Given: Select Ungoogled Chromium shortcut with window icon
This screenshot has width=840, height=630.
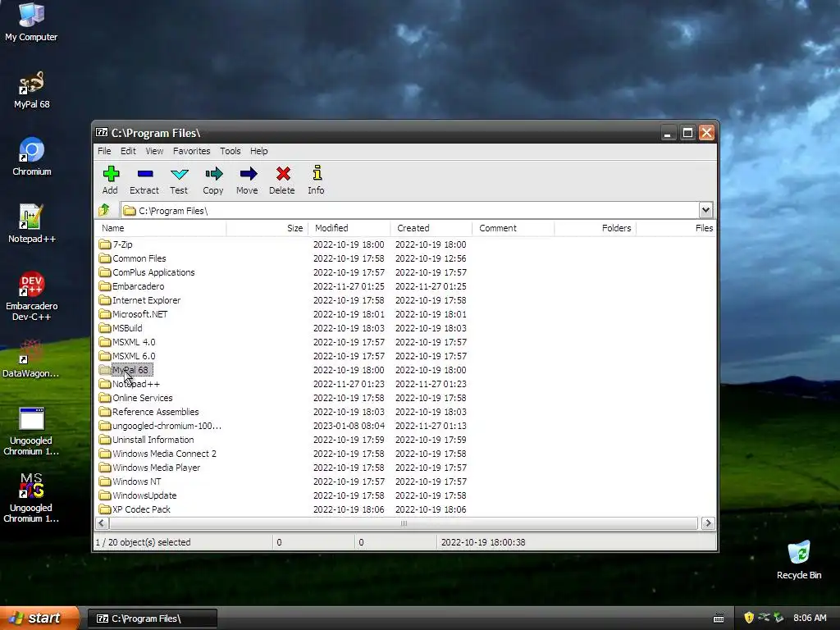Looking at the screenshot, I should [31, 431].
